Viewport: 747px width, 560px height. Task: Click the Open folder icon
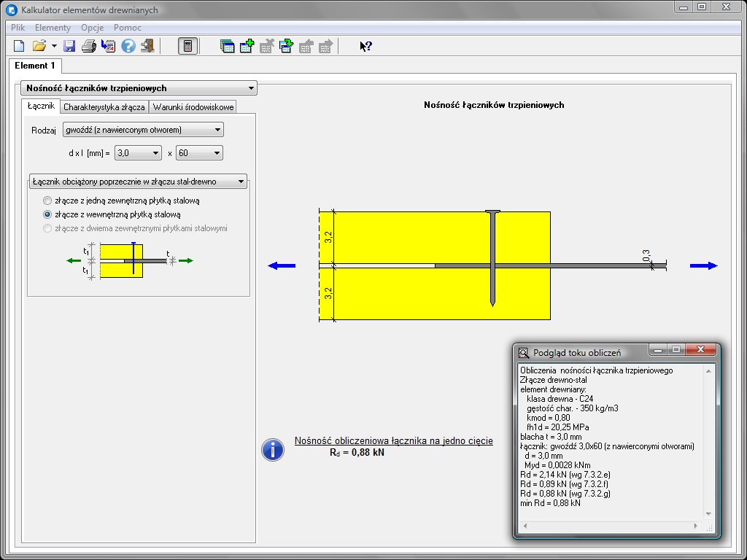39,46
